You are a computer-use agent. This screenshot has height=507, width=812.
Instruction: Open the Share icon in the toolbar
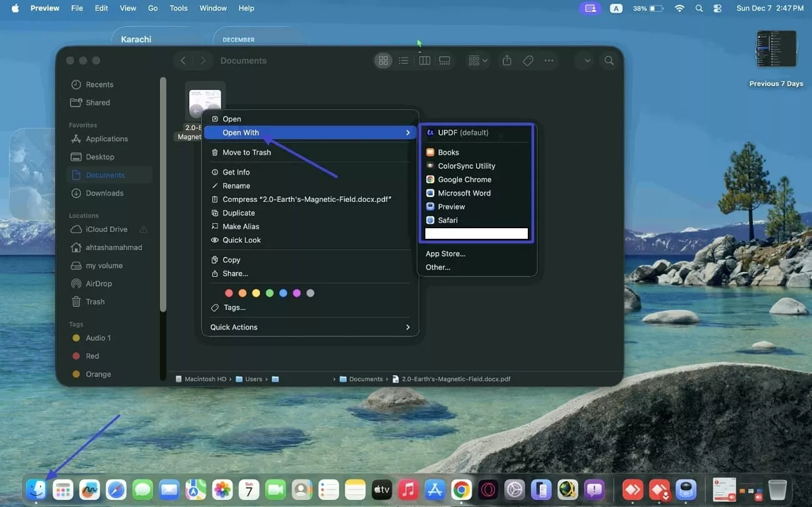[x=507, y=60]
